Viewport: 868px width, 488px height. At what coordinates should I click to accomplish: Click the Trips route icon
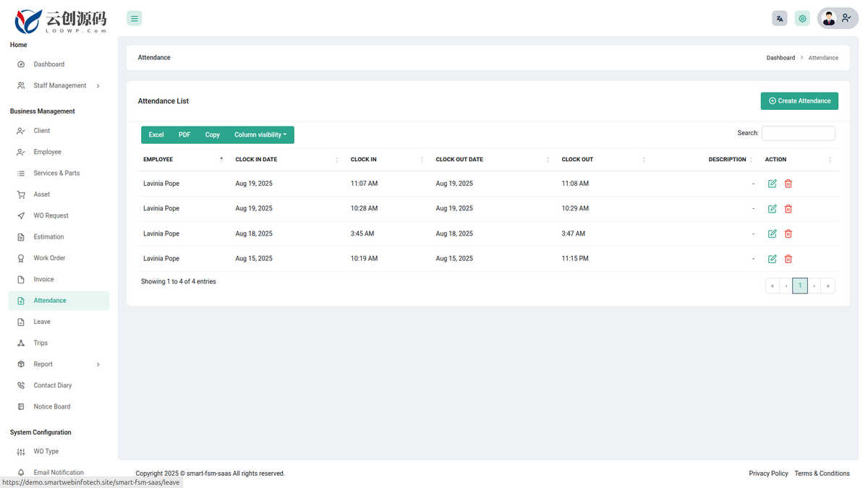click(x=21, y=343)
